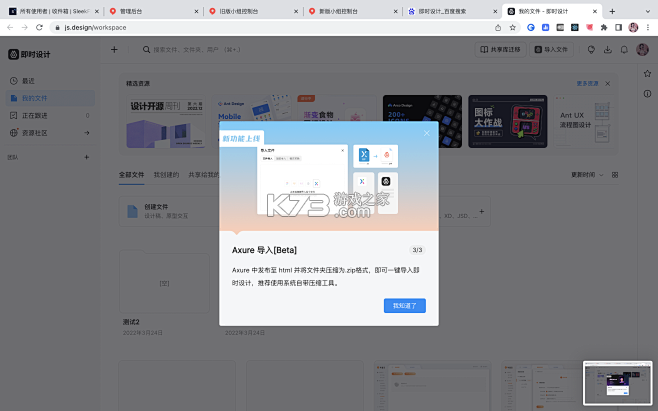Click the blue G extension icon
The width and height of the screenshot is (658, 411).
pyautogui.click(x=531, y=27)
